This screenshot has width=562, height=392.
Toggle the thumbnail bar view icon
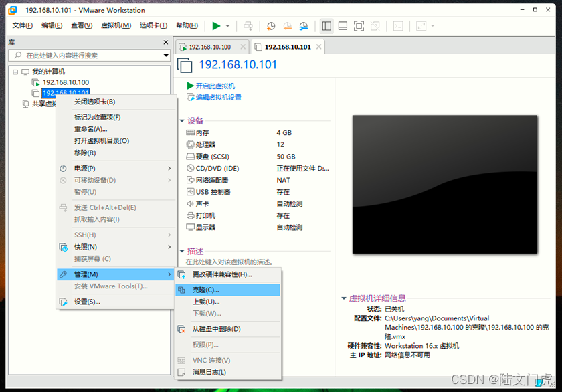343,26
